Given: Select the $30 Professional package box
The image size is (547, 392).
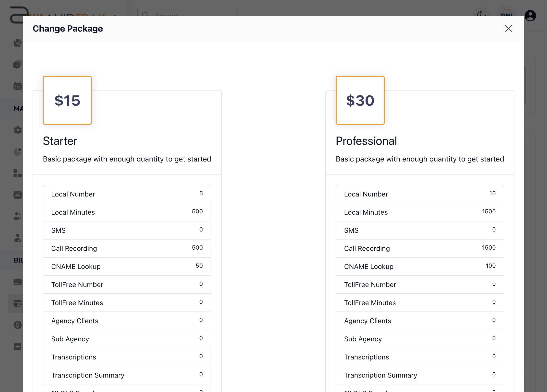Looking at the screenshot, I should tap(360, 100).
